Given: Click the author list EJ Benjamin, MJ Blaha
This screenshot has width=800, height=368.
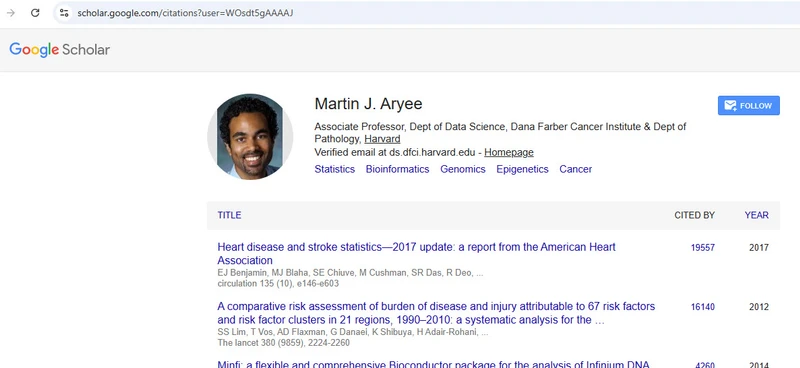Looking at the screenshot, I should pos(351,273).
